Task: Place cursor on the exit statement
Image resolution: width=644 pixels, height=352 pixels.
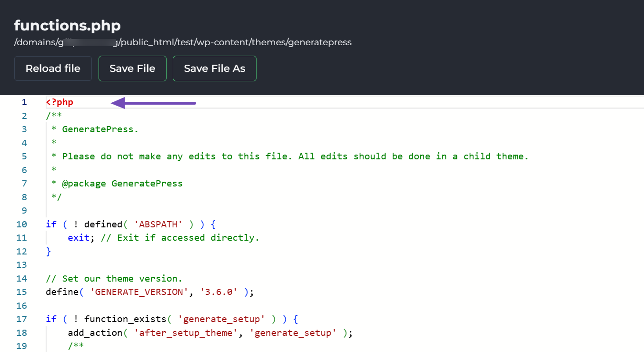Action: click(x=79, y=238)
